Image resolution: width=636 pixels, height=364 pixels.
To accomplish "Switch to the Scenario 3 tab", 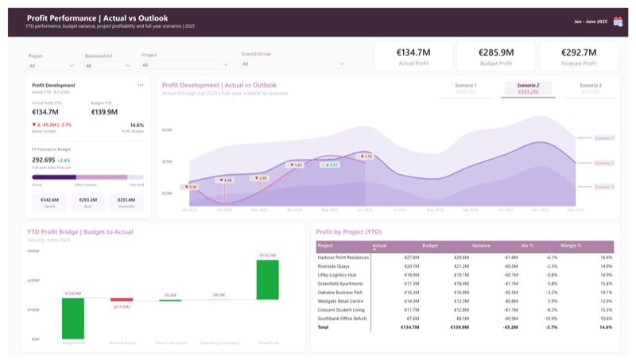I will (591, 89).
